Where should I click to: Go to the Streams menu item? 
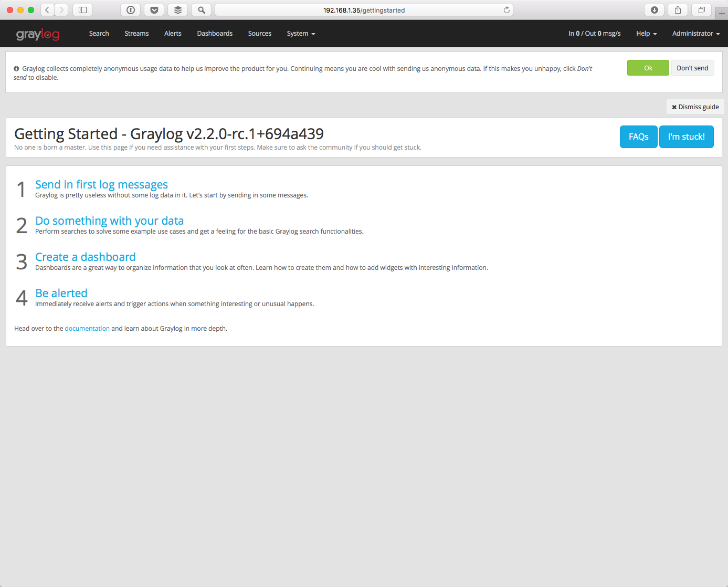pos(136,34)
